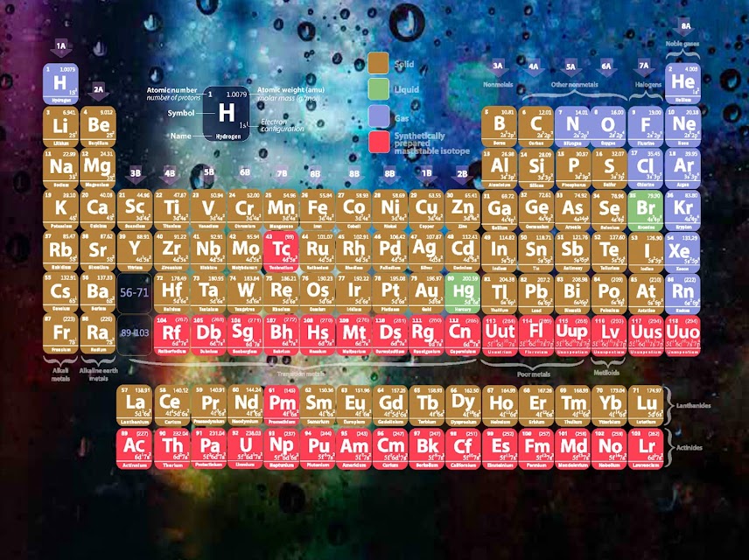749x560 pixels.
Task: Click the Plutonium (Pu) element tile
Action: coord(318,449)
